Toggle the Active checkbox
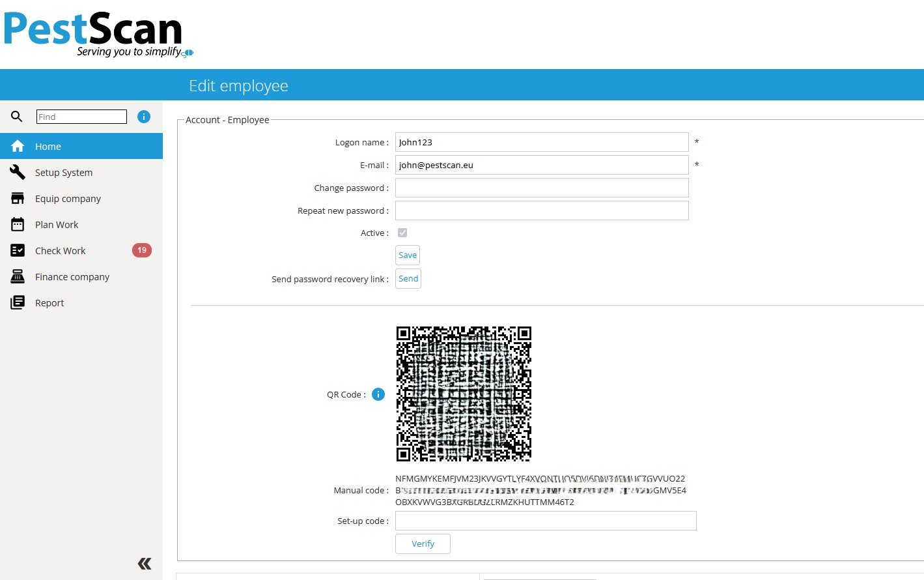Screen dimensions: 924x580 402,233
